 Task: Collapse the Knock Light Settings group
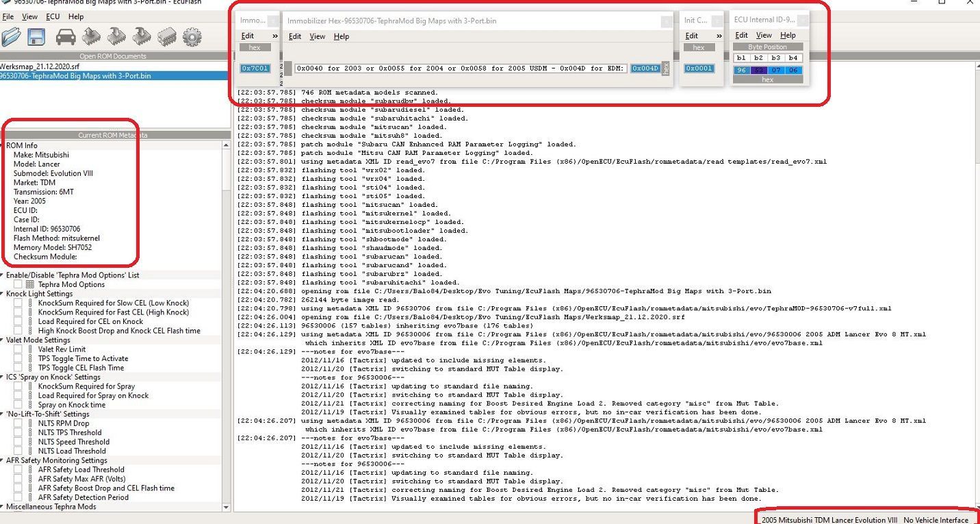(x=3, y=294)
